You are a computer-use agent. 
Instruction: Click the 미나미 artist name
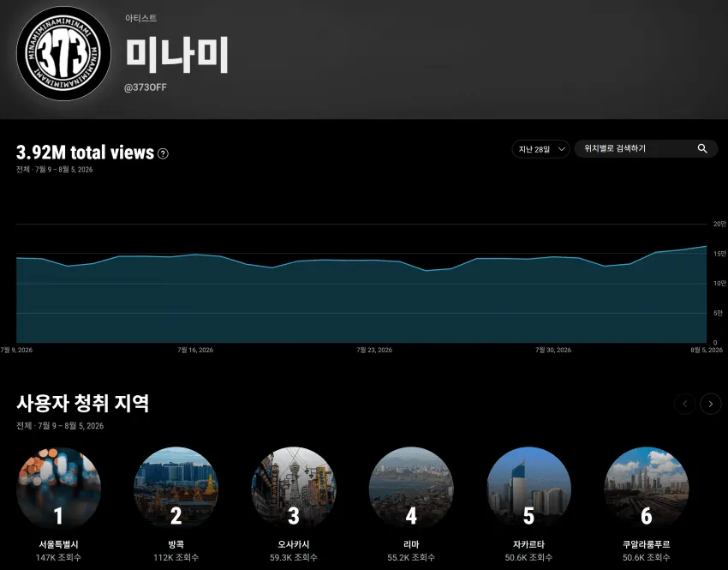pyautogui.click(x=177, y=55)
